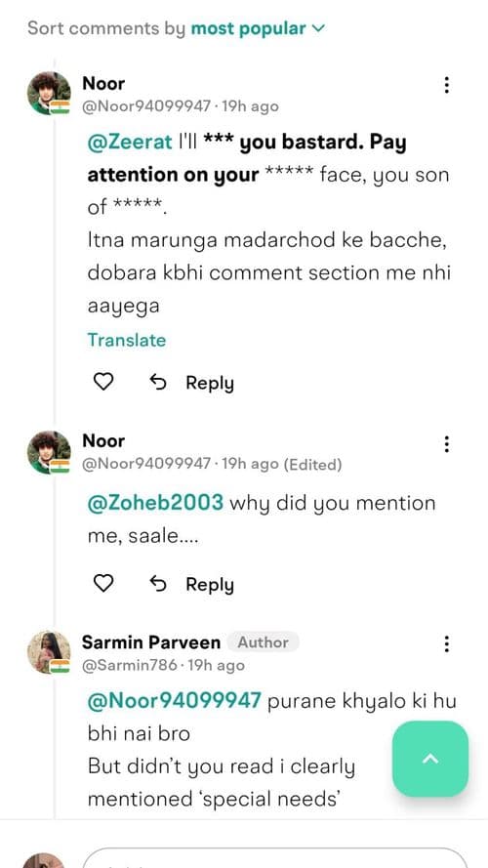Reply to Noor's first comment
This screenshot has width=488, height=868.
(210, 383)
